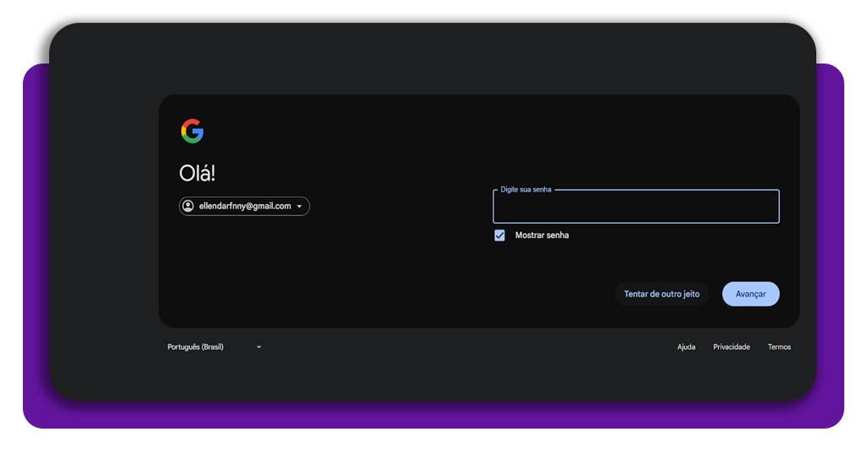This screenshot has width=868, height=454.
Task: Focus the password input field
Action: tap(636, 208)
